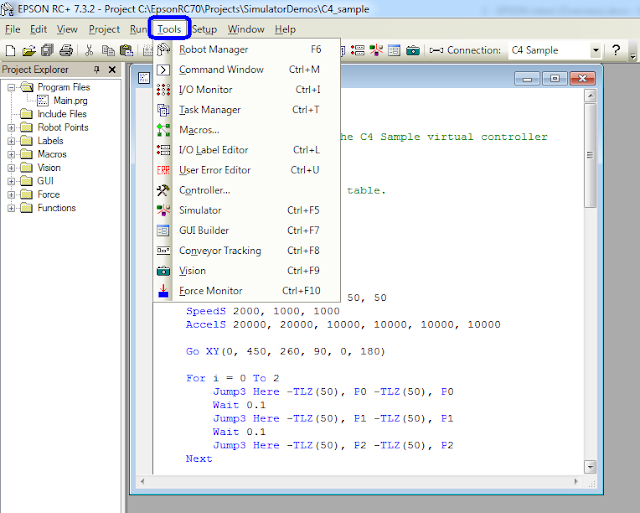The width and height of the screenshot is (640, 513).
Task: Collapse the Program Files tree node
Action: 11,87
